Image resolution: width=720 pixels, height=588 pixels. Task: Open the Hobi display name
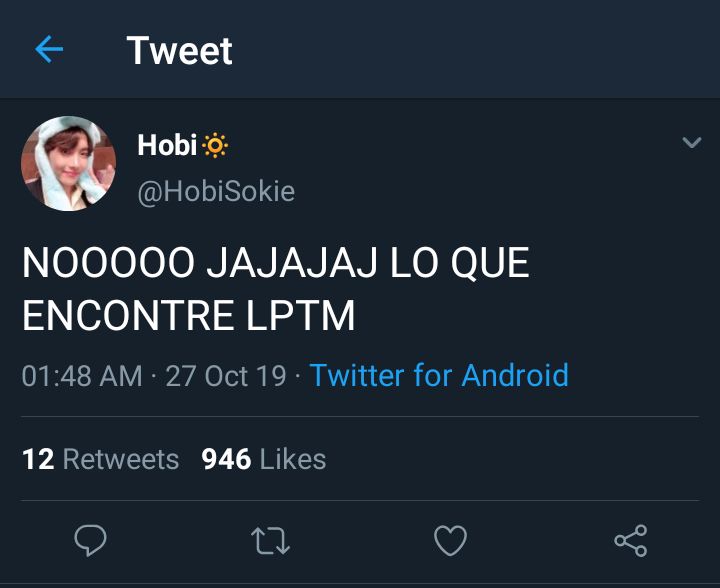coord(167,145)
